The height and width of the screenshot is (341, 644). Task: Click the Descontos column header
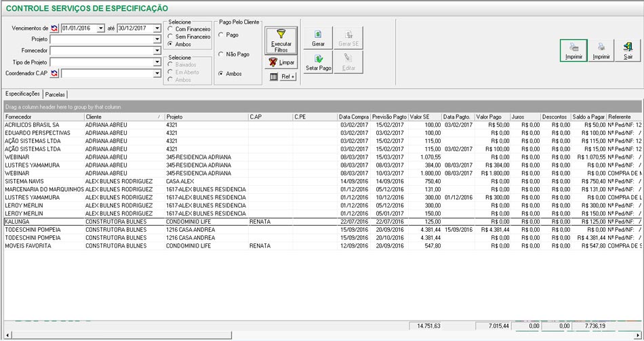pyautogui.click(x=556, y=117)
